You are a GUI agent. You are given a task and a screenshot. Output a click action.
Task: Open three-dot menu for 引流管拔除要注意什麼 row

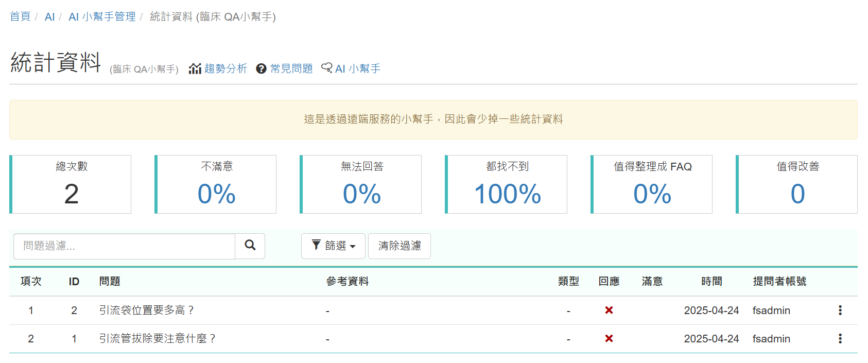coord(840,338)
